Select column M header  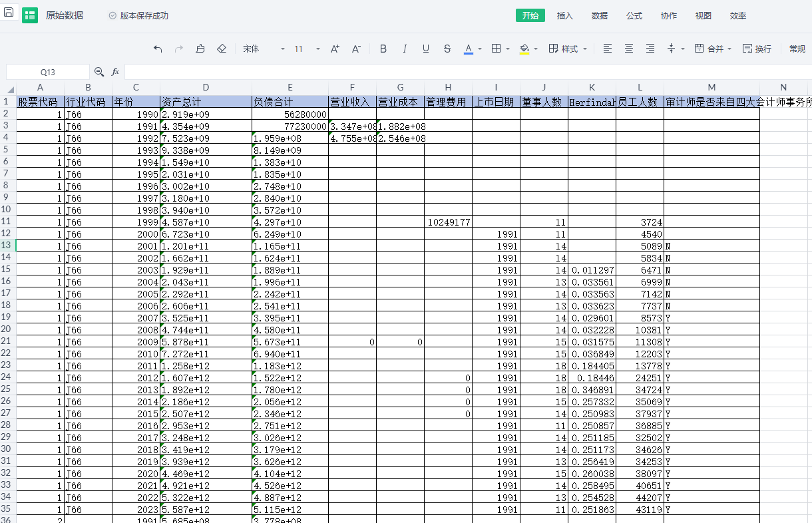click(x=711, y=87)
